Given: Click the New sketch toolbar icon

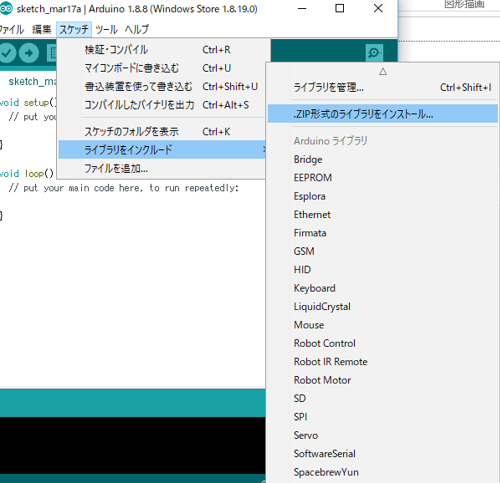Looking at the screenshot, I should (52, 53).
